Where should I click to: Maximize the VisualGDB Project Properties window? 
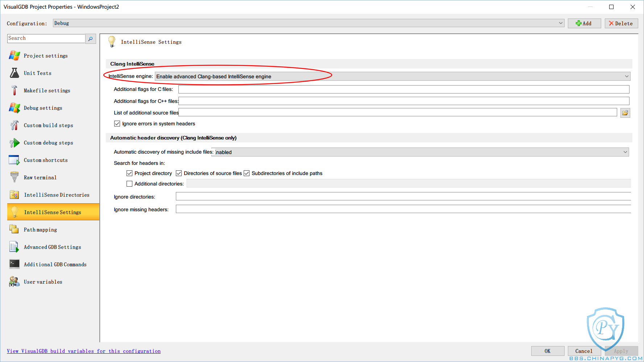click(x=611, y=7)
